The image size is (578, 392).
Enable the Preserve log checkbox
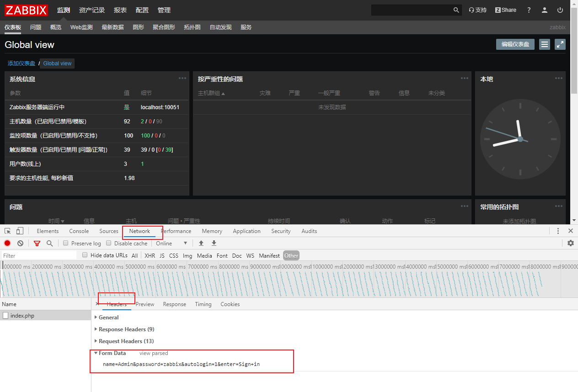[x=65, y=243]
